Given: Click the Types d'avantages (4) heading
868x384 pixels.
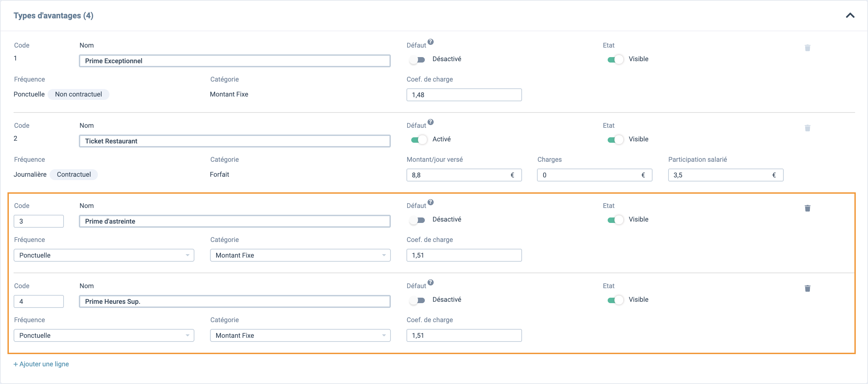Looking at the screenshot, I should tap(53, 16).
